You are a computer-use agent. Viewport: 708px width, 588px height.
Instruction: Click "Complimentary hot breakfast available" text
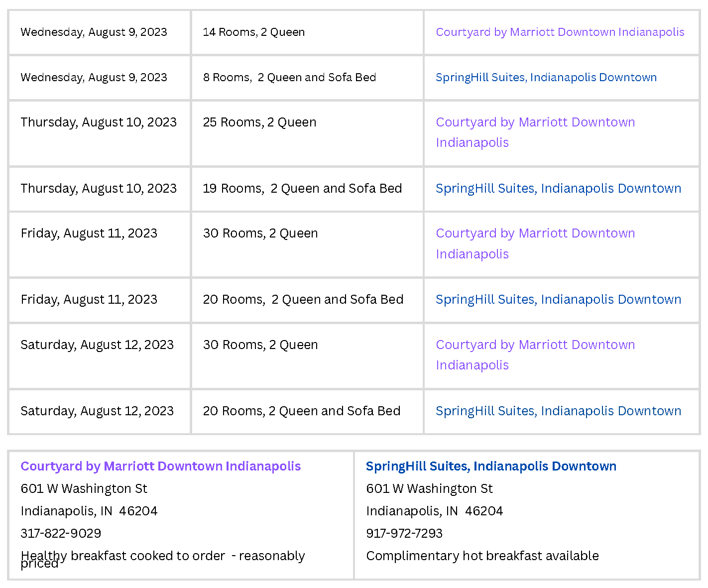coord(482,556)
